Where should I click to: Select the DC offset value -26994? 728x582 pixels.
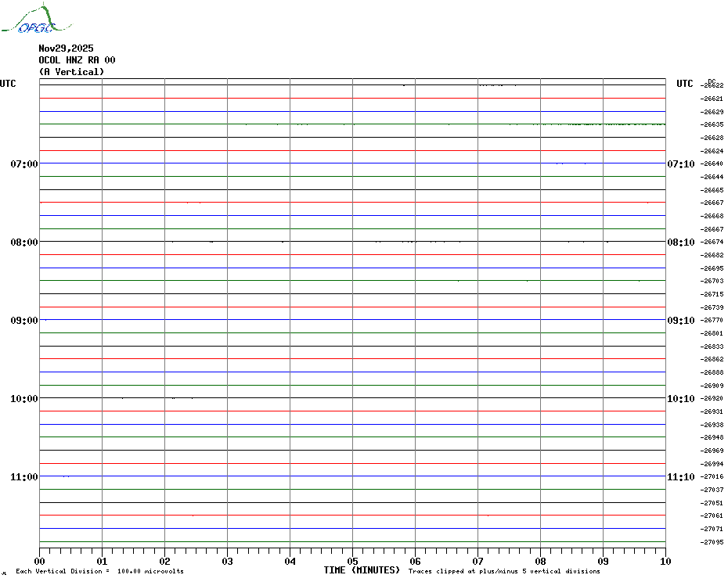[x=712, y=464]
